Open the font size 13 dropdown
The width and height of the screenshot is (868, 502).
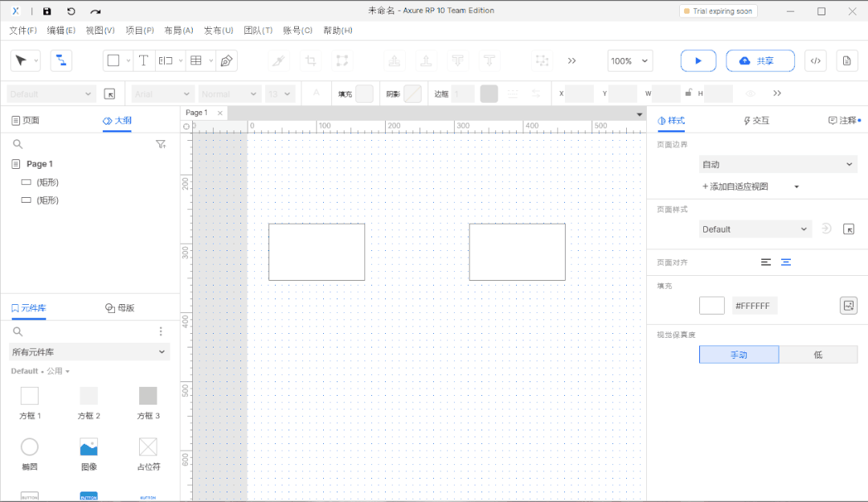coord(280,93)
